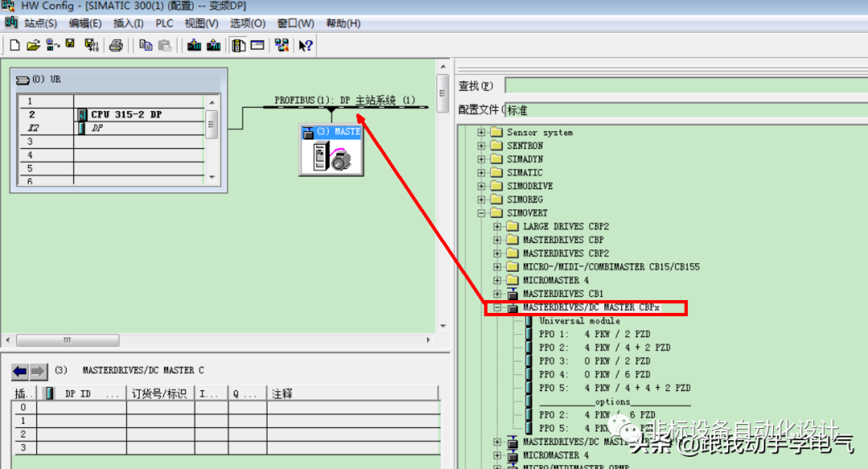Open the 视图(V) menu

click(x=199, y=23)
